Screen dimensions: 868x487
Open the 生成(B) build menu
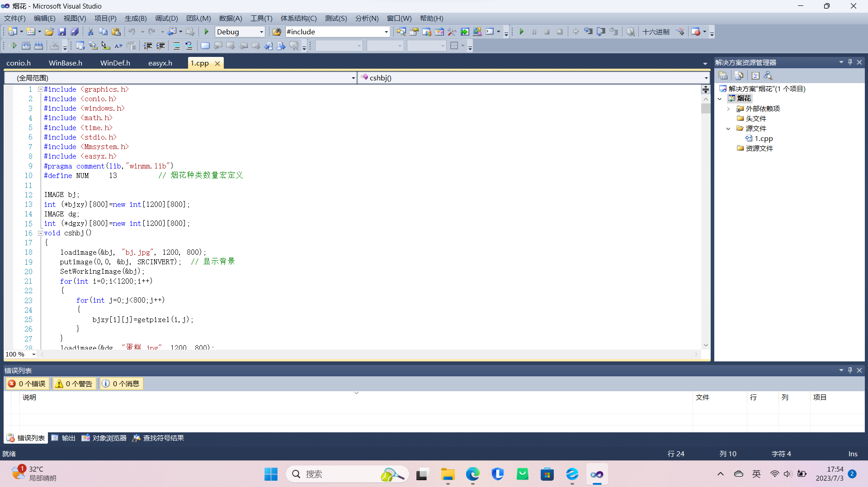coord(136,19)
